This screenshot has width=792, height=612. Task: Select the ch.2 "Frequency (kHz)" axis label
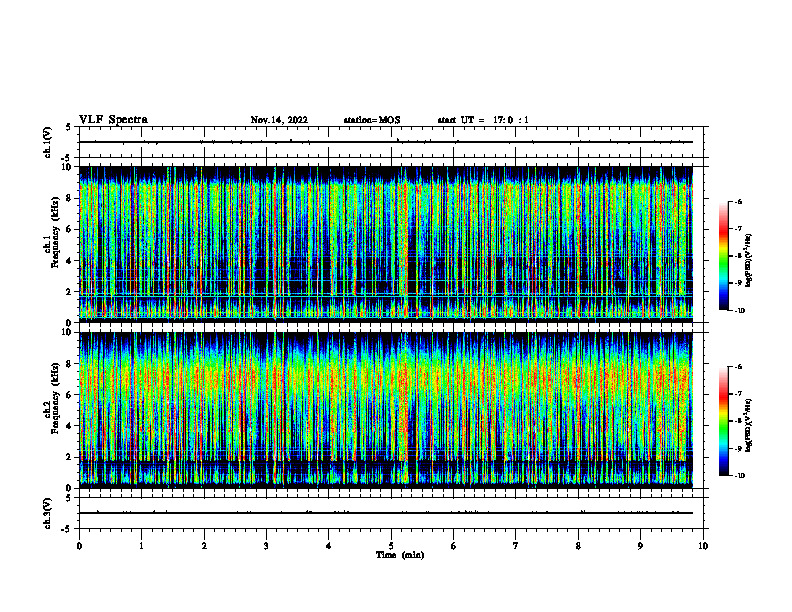tap(55, 397)
